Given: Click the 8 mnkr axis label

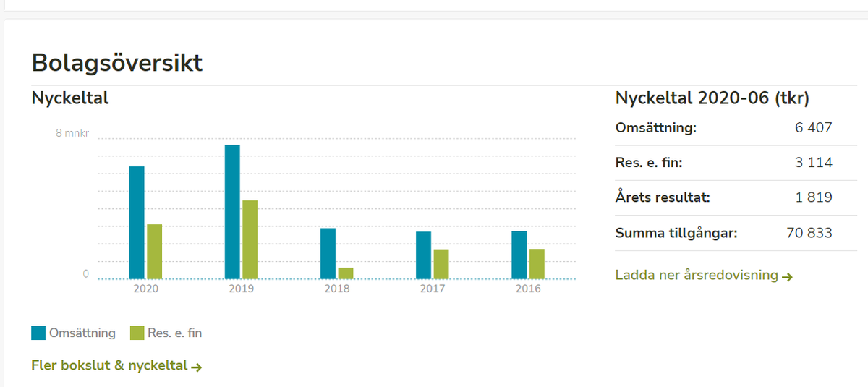Looking at the screenshot, I should pos(72,133).
